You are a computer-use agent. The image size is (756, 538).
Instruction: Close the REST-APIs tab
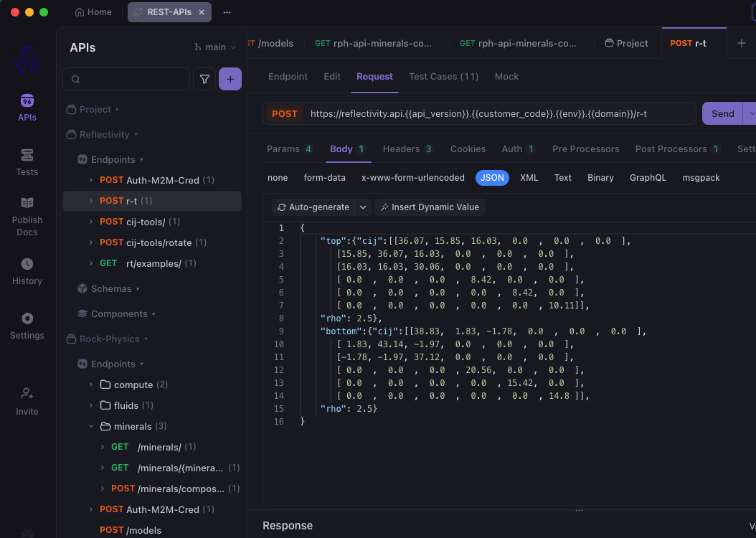[x=202, y=12]
